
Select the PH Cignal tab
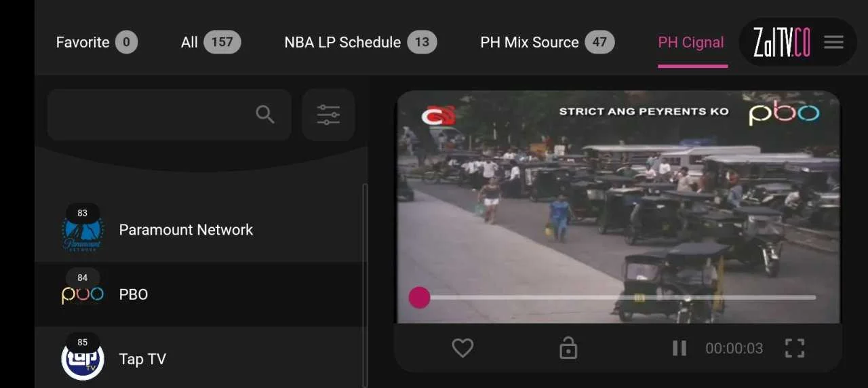click(691, 43)
